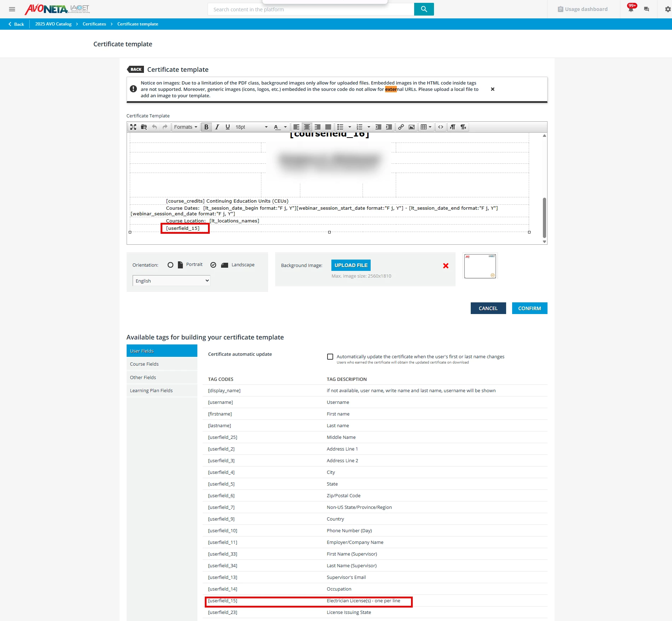Dismiss the image notice with the X
672x621 pixels.
tap(493, 89)
